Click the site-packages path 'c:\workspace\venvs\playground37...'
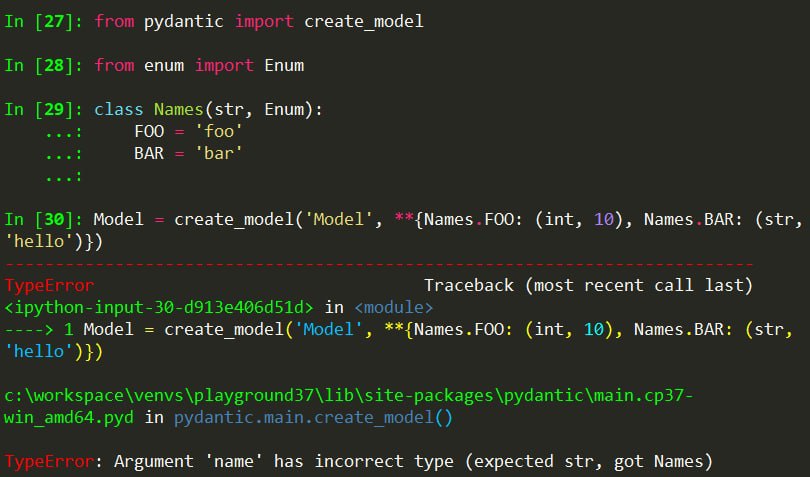Screen dimensions: 810x477 click(349, 395)
